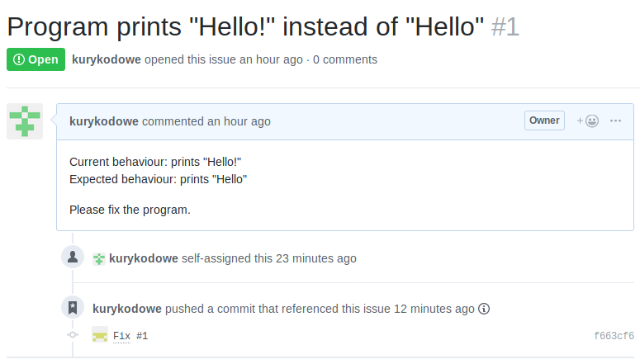
Task: Click the yellow commit author avatar
Action: point(100,335)
